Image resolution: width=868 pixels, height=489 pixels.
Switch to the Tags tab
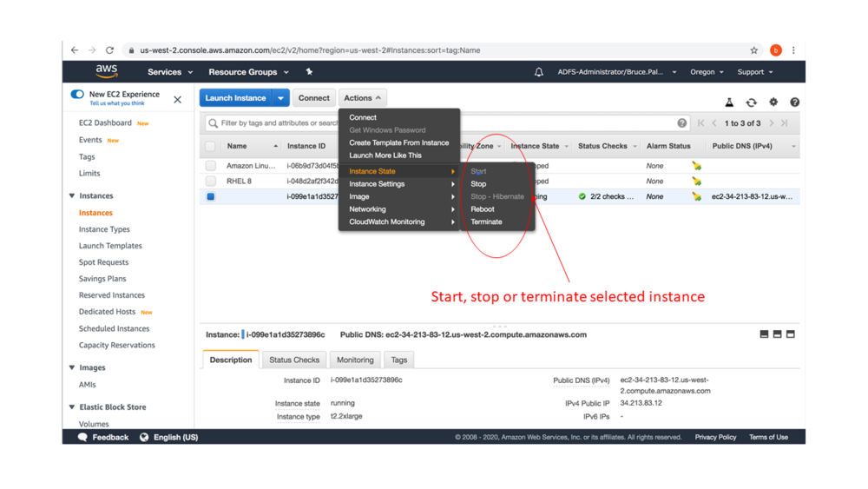[x=398, y=360]
